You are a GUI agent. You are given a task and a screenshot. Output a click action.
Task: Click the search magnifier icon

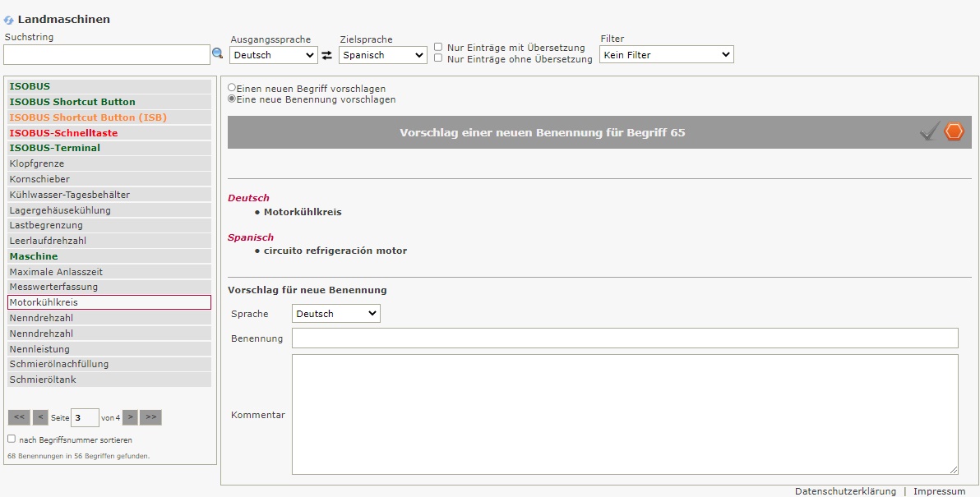point(218,54)
